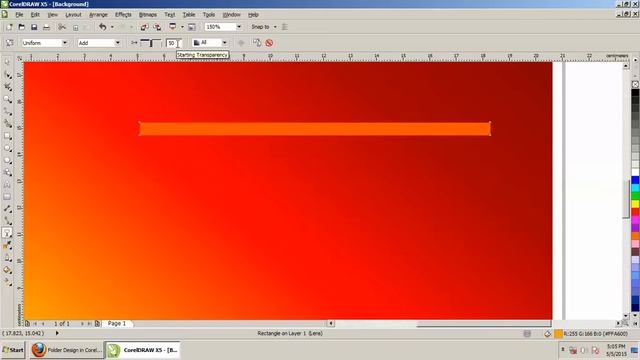The height and width of the screenshot is (360, 640).
Task: Select the Rectangle tool
Action: (x=7, y=136)
